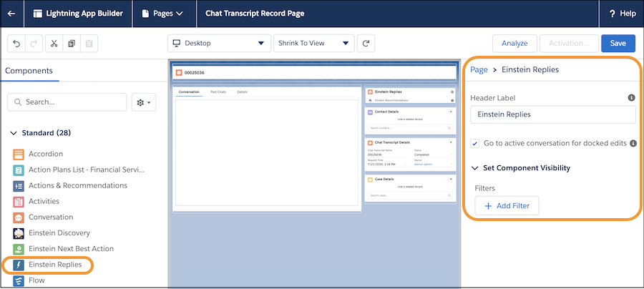Select the Einstein Next Best Action icon

point(19,249)
